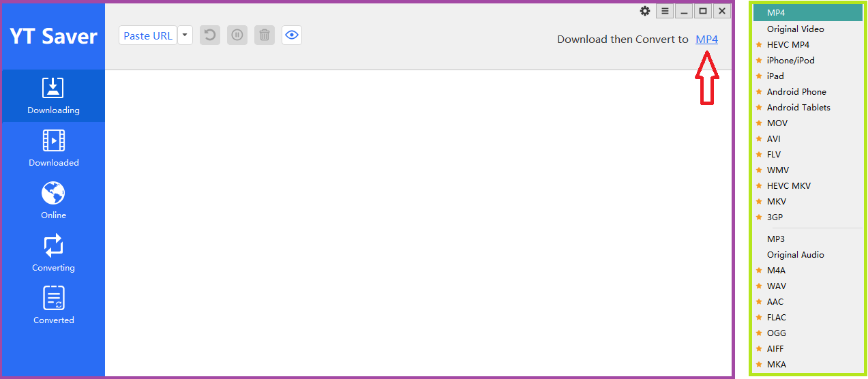Image resolution: width=868 pixels, height=379 pixels.
Task: Select AAC audio format
Action: (808, 302)
